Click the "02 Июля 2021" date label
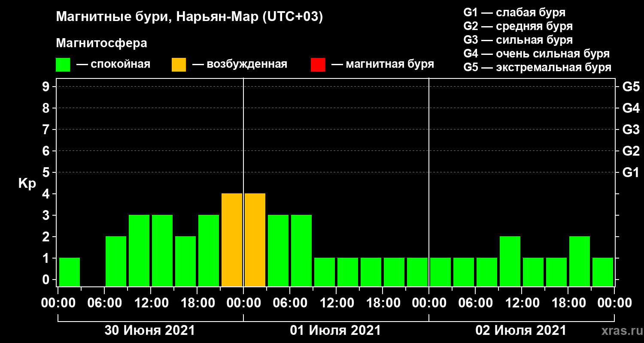This screenshot has width=644, height=343. [x=521, y=330]
